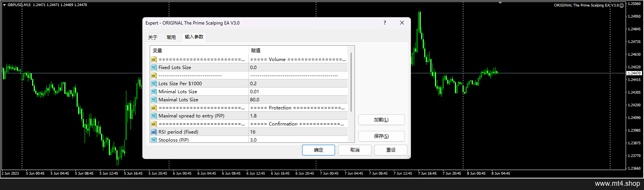This screenshot has width=644, height=190.
Task: Select the Lots Size Per $1000 variable name
Action: click(180, 84)
